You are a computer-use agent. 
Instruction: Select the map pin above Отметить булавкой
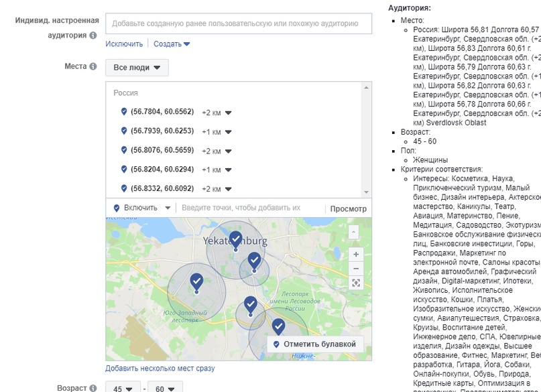click(278, 326)
